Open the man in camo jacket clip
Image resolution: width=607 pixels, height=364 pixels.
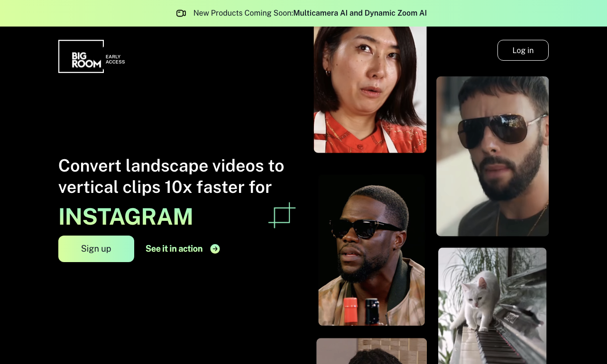click(372, 250)
